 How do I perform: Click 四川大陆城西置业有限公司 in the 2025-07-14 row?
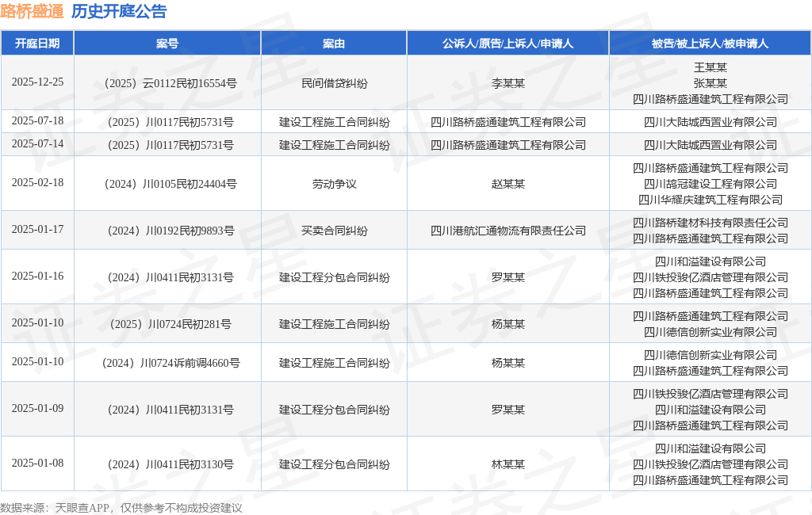coord(710,145)
